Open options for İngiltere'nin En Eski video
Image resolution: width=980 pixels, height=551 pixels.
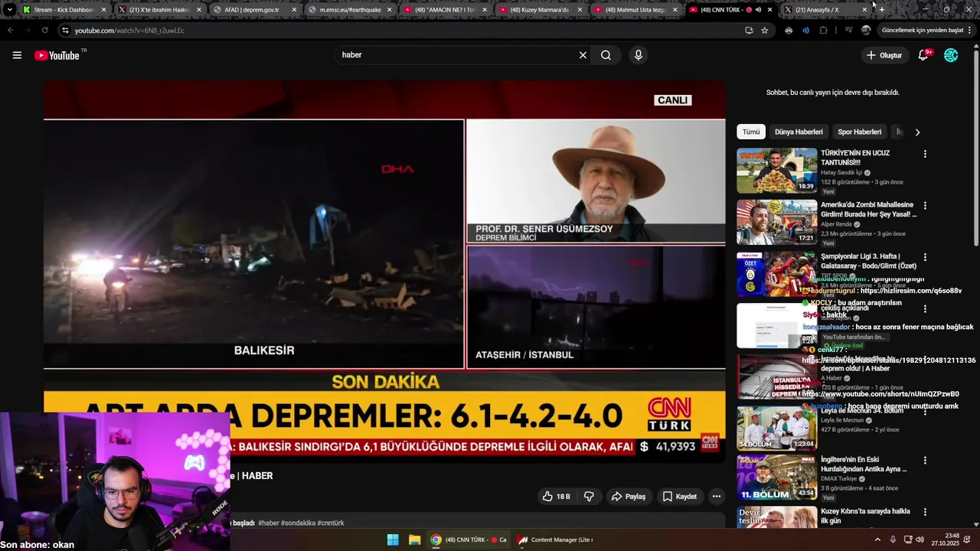925,461
